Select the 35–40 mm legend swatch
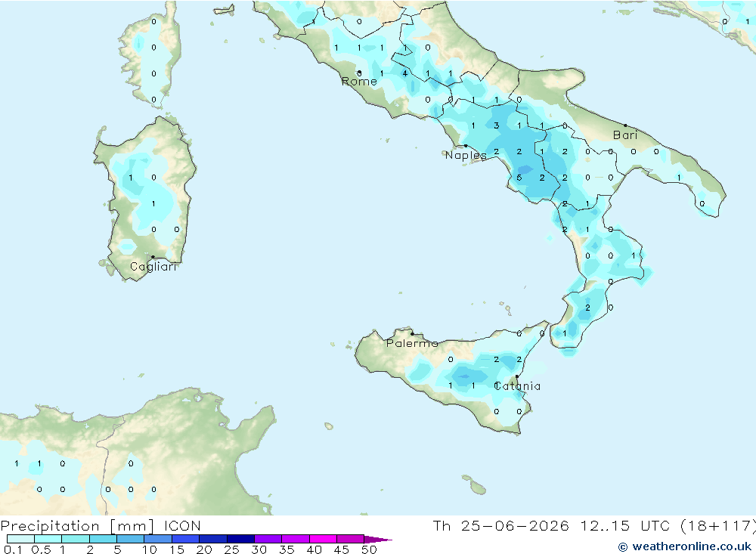The image size is (756, 554). point(296,539)
